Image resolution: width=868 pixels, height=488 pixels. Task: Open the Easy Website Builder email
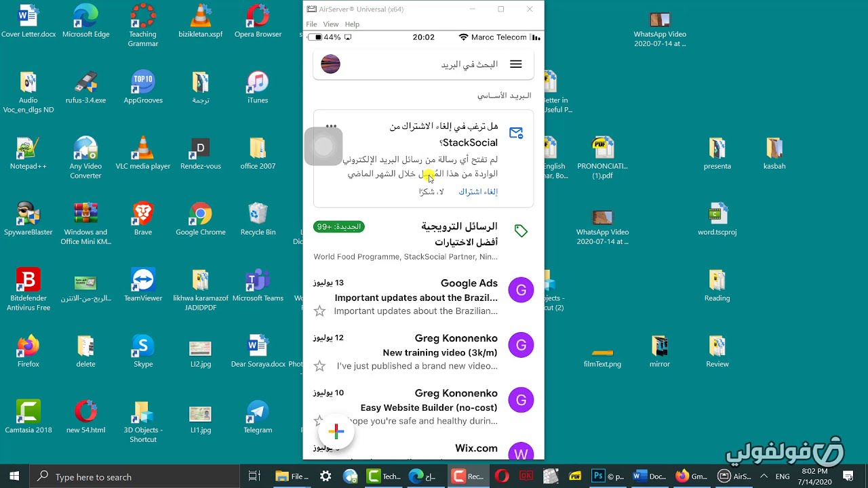423,407
